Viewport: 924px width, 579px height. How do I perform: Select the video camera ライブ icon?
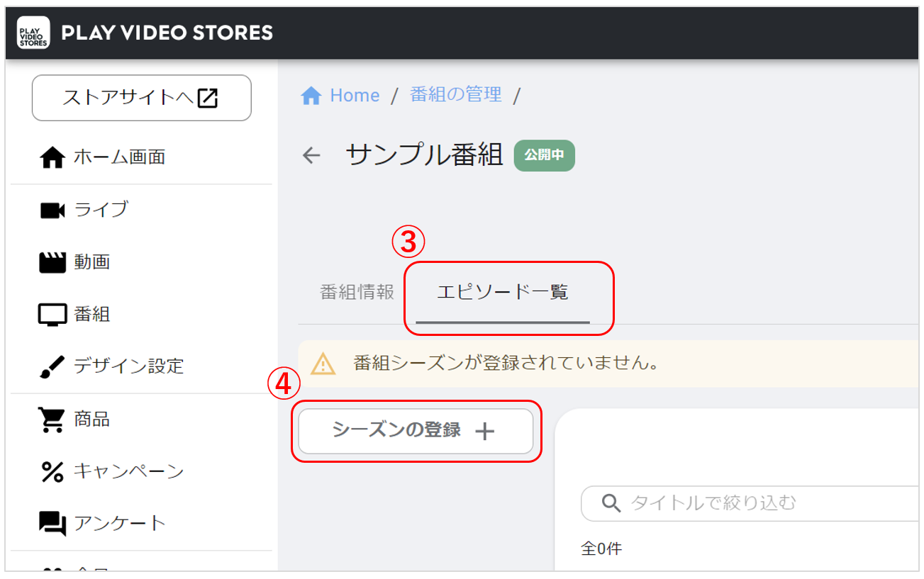tap(52, 210)
